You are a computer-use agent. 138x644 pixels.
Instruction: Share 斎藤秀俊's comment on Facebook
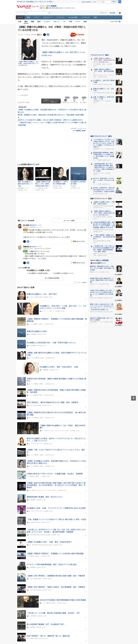tap(28, 263)
